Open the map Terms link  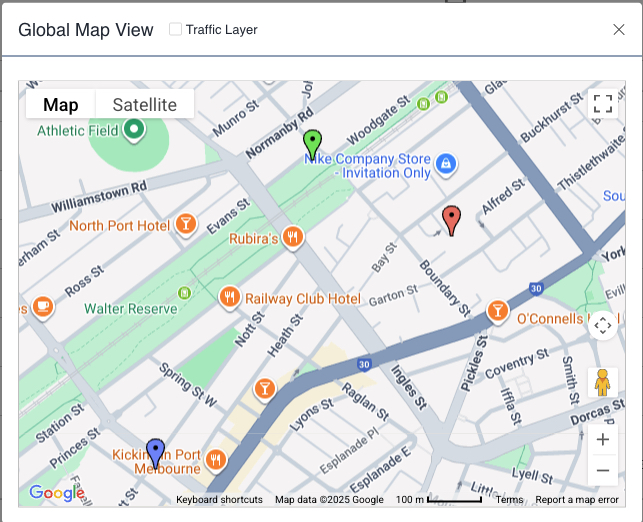pyautogui.click(x=509, y=499)
